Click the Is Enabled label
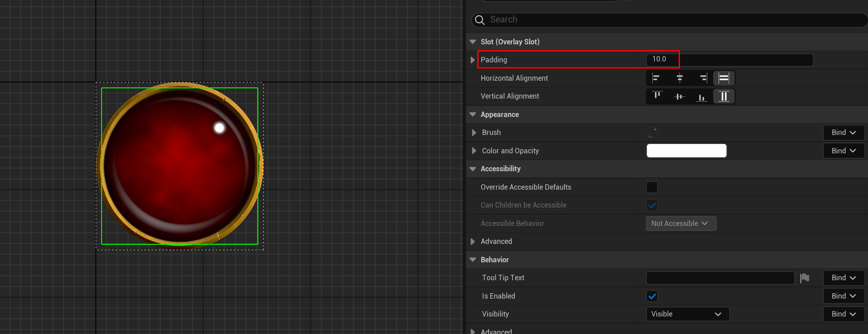Screen dimensions: 868x334 pyautogui.click(x=499, y=296)
